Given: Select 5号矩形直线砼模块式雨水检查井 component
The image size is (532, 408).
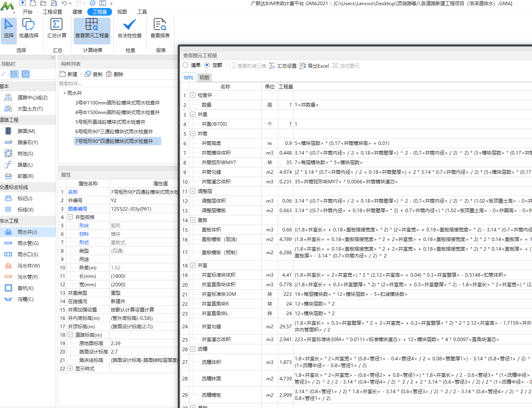Looking at the screenshot, I should (x=110, y=122).
